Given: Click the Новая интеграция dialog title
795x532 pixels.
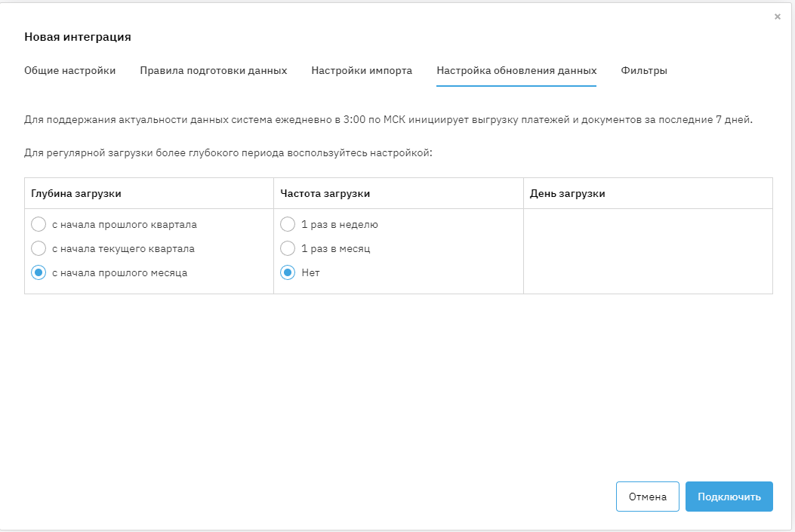Looking at the screenshot, I should click(x=78, y=36).
